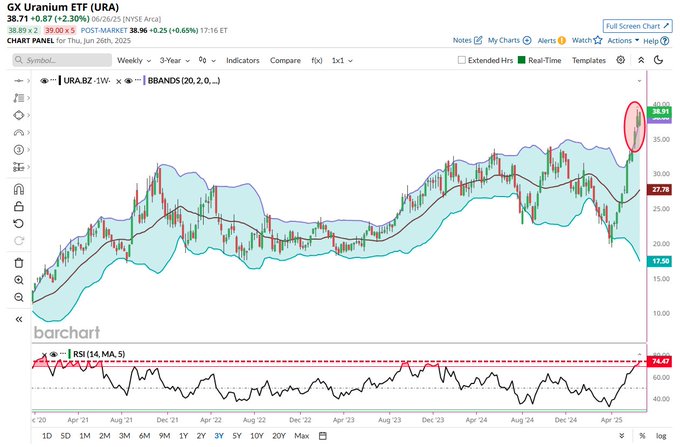This screenshot has width=680, height=447.
Task: Open chart settings gear icon
Action: 621,60
